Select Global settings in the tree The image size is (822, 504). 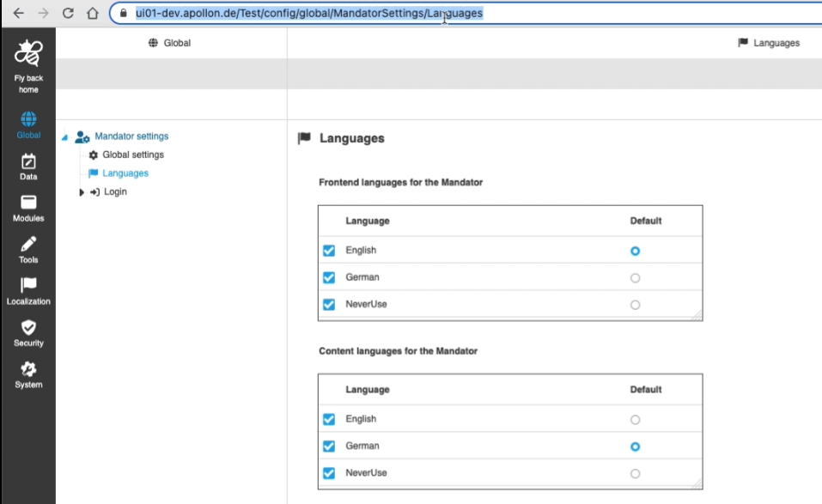point(132,155)
